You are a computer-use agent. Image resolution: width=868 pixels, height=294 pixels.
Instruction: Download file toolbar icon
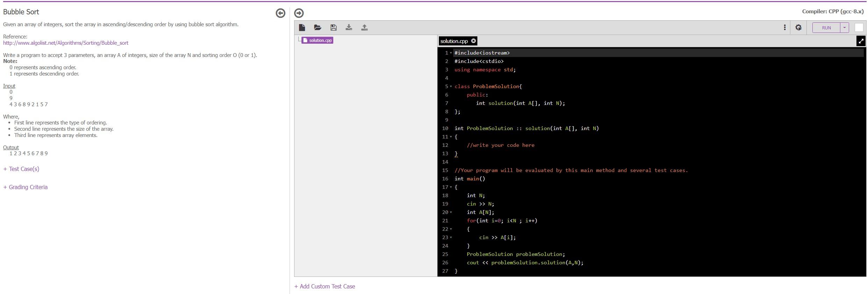[349, 28]
